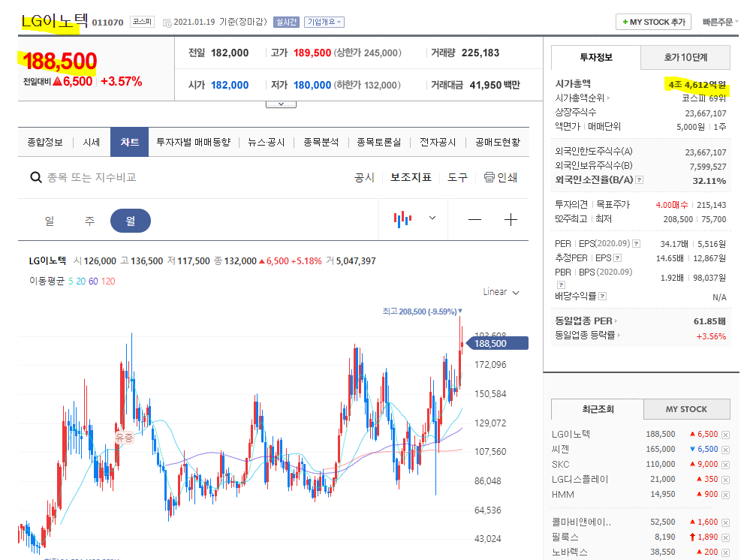
Task: Open the candlestick chart type icon
Action: point(402,219)
